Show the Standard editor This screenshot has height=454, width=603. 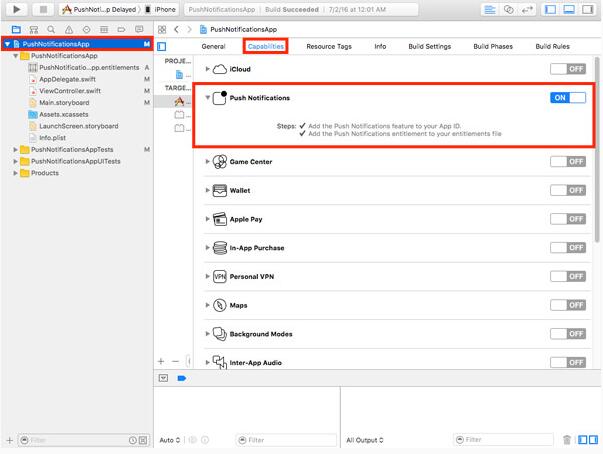(490, 9)
